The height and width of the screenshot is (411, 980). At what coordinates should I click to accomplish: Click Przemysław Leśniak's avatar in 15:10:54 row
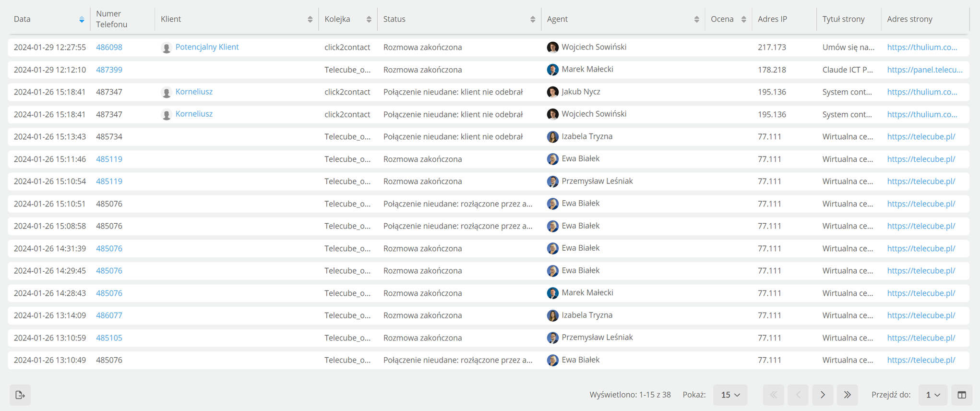point(553,181)
